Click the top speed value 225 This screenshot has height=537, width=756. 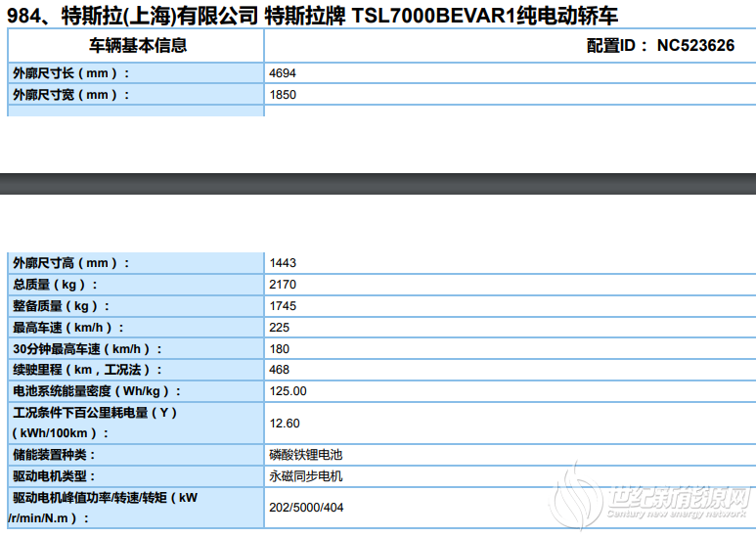[x=279, y=328]
